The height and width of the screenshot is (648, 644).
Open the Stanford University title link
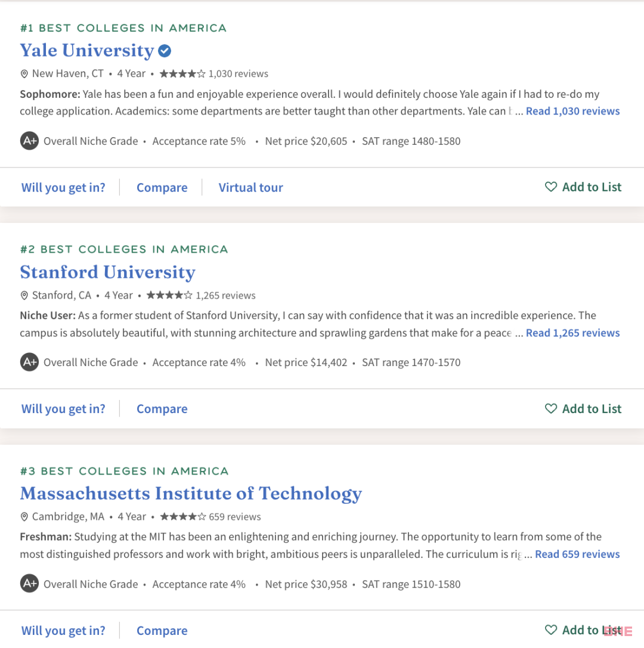click(107, 272)
